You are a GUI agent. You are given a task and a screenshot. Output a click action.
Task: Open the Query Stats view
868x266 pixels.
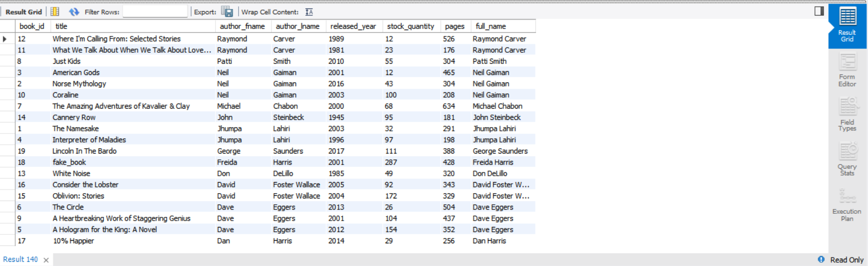pos(847,159)
